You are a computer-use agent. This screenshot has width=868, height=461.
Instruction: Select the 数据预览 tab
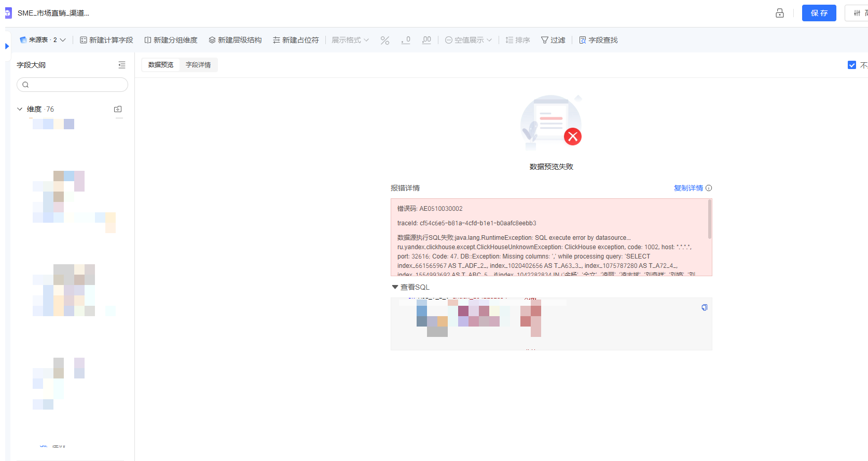coord(161,65)
